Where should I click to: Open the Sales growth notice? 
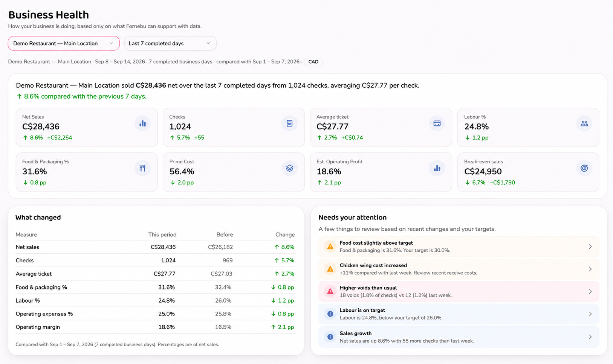(x=459, y=337)
